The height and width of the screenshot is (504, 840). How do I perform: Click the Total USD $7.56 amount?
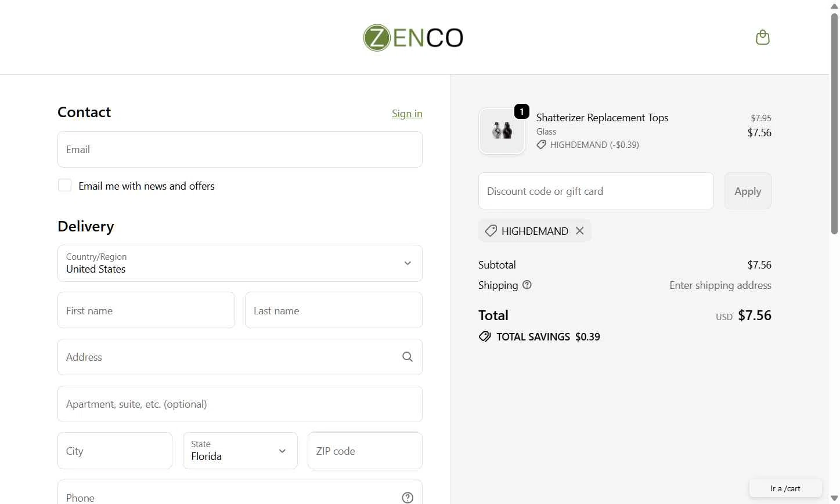tap(755, 316)
